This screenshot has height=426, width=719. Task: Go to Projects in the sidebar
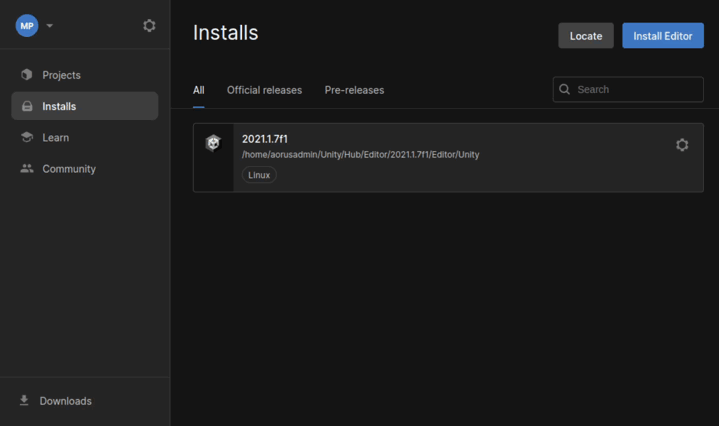(85, 75)
